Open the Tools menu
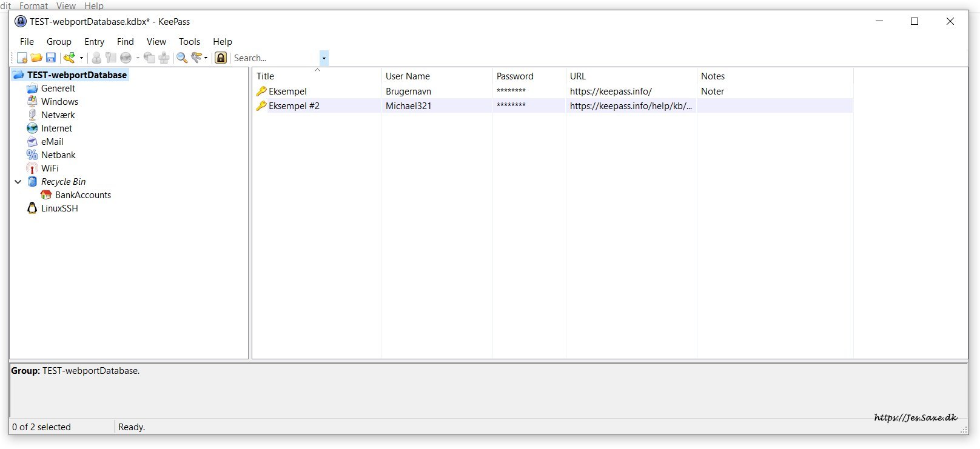980x449 pixels. [x=189, y=42]
